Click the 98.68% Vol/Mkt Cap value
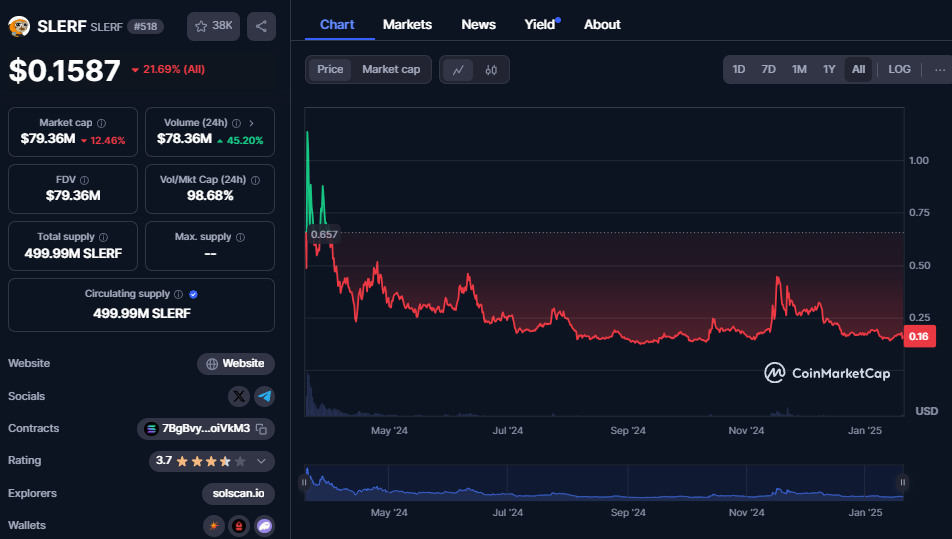 210,195
